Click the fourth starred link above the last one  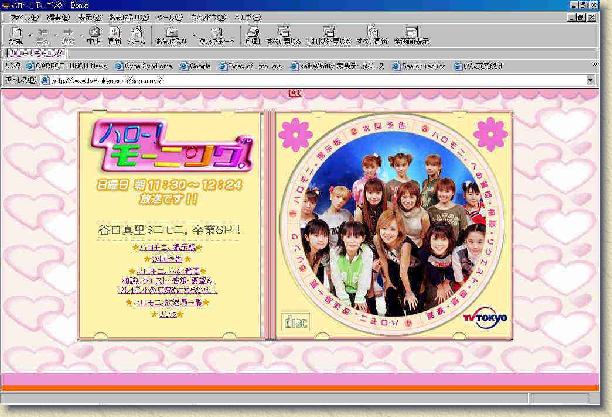pos(168,303)
